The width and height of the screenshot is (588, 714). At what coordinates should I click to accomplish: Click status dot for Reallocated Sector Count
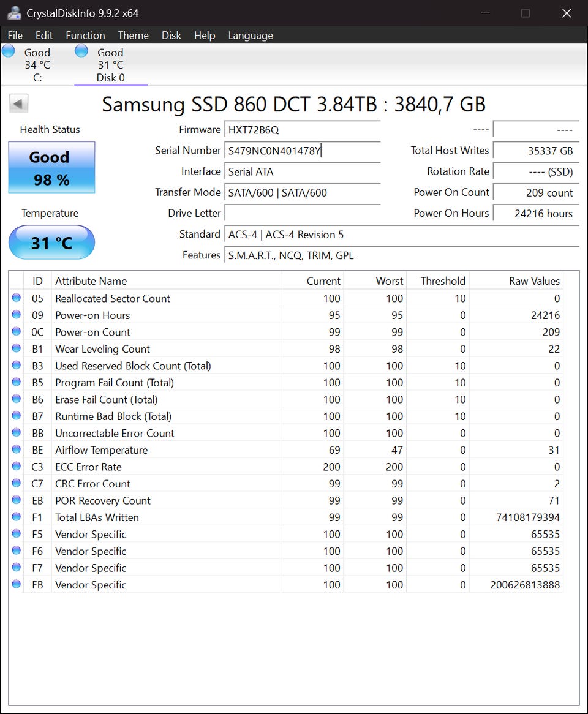17,298
